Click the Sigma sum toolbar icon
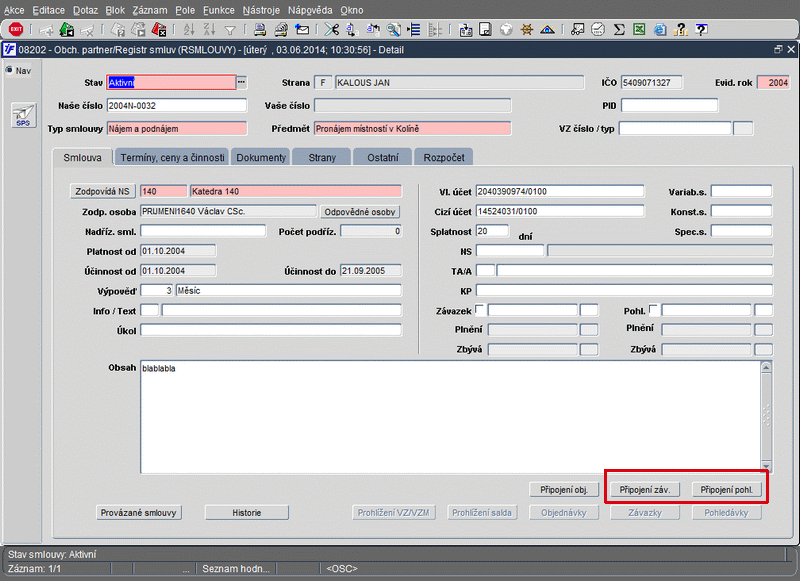 [x=619, y=30]
